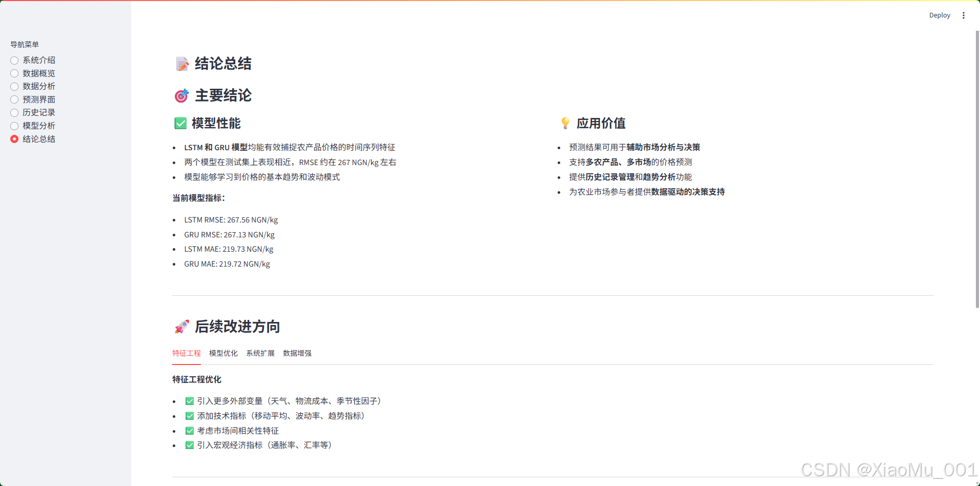This screenshot has width=980, height=486.
Task: Click the check icon beside 引入宏观经济指标
Action: point(189,445)
